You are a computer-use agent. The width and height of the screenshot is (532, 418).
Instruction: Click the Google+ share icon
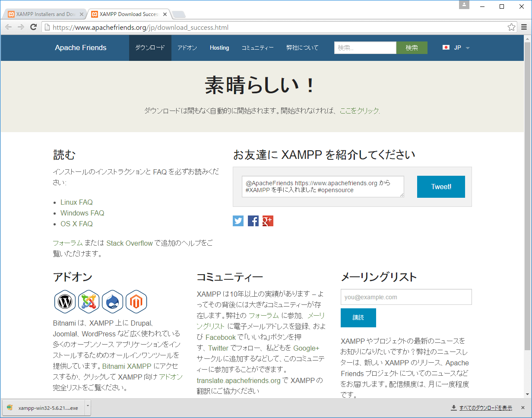pyautogui.click(x=268, y=221)
